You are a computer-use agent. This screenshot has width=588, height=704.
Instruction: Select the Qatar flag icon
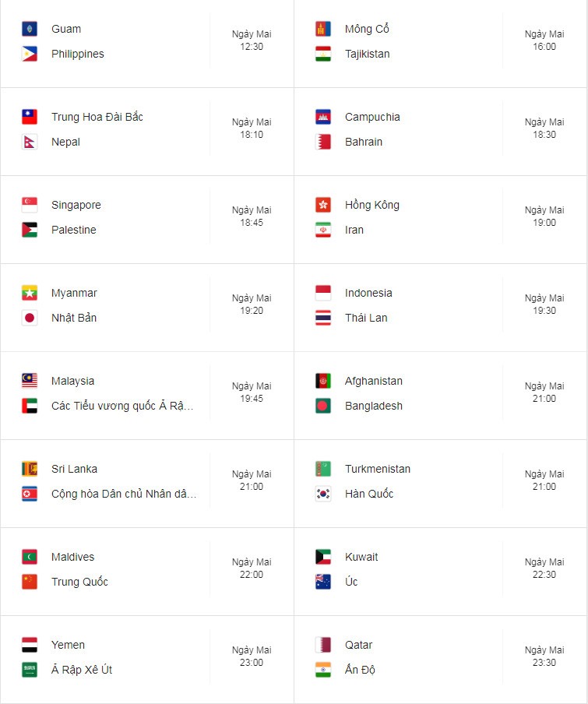click(x=323, y=645)
